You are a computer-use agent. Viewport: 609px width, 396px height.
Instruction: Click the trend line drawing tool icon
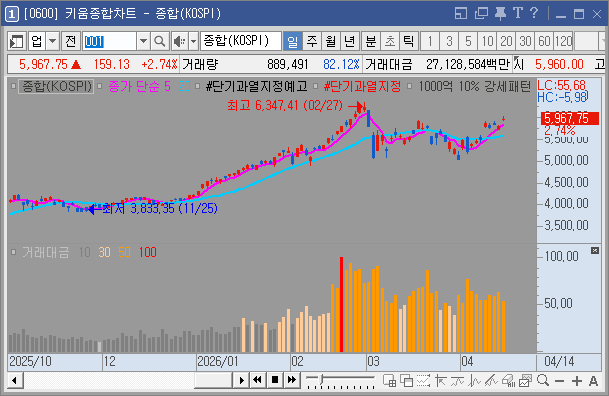(491, 380)
